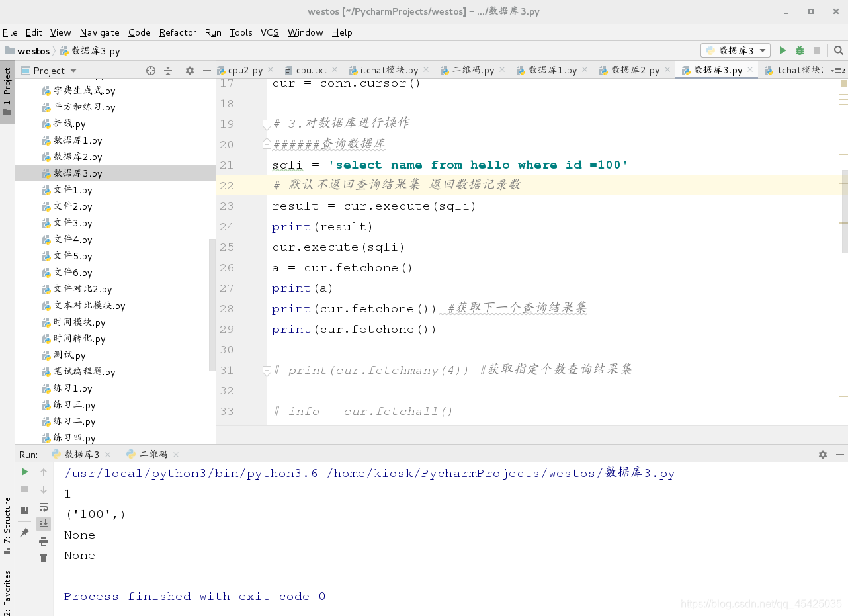Click the 'Process finished with exit code 0' text

click(x=194, y=596)
